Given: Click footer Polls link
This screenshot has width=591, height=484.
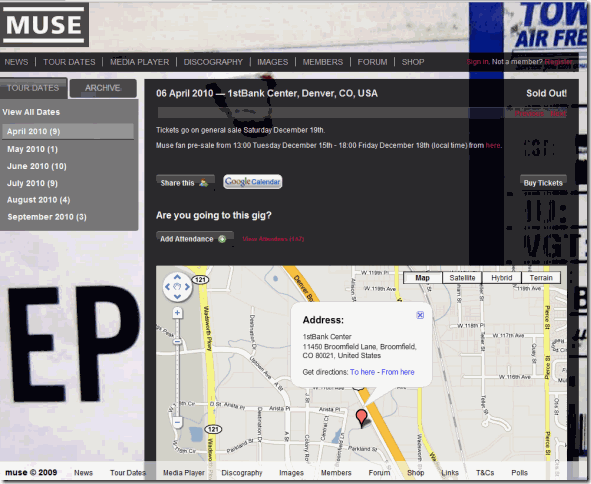Looking at the screenshot, I should (x=519, y=473).
